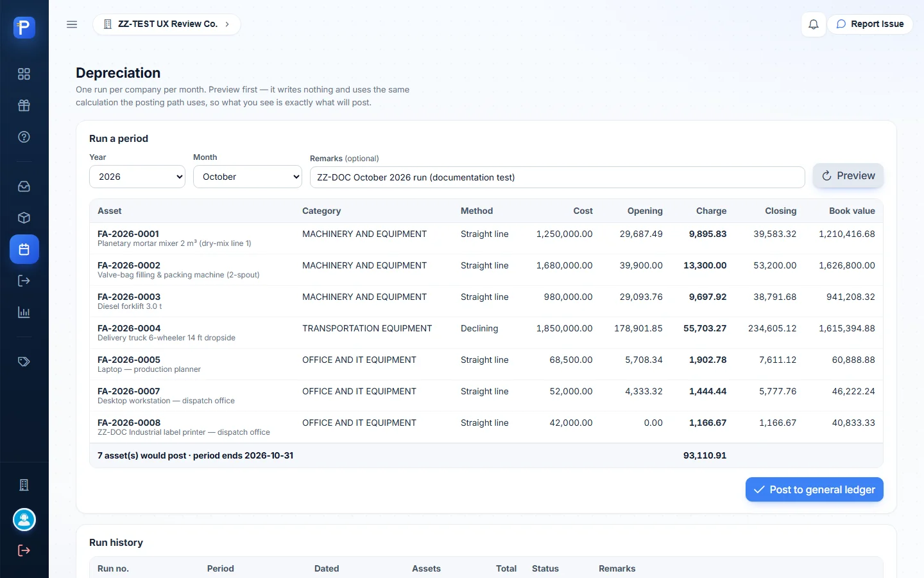This screenshot has width=924, height=578.
Task: Open the user profile avatar
Action: pos(24,520)
